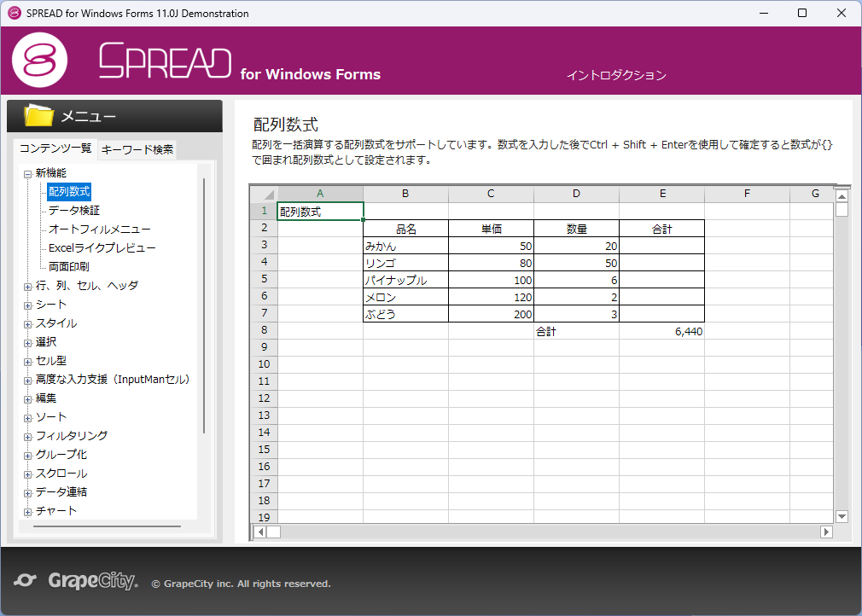Click the yellow folder menu icon
Viewport: 862px width, 616px height.
[x=38, y=115]
